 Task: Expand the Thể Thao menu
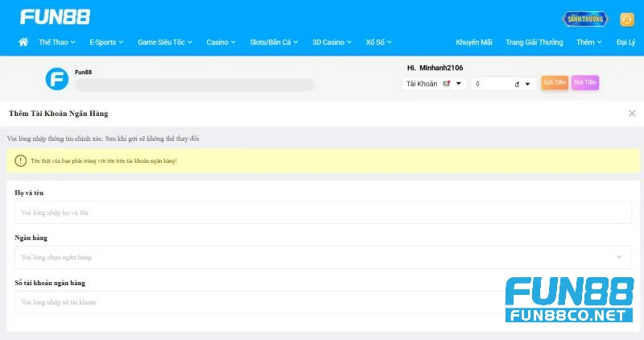(x=57, y=42)
